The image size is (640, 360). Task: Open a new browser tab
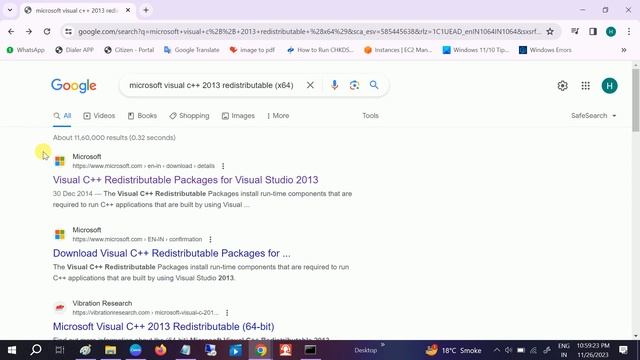(146, 10)
